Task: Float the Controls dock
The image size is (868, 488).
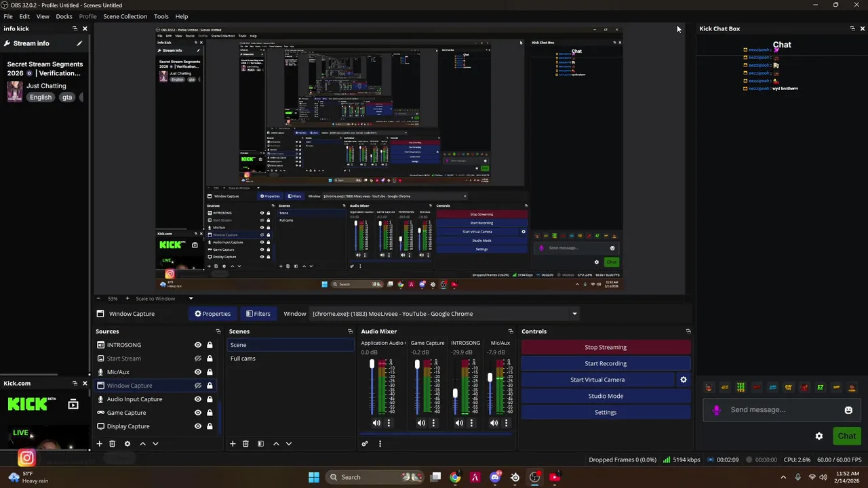Action: (688, 331)
